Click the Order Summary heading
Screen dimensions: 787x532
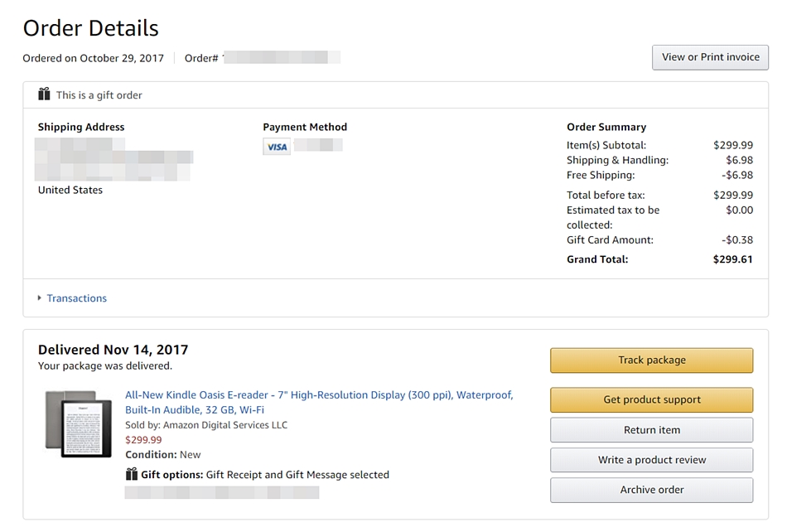click(606, 127)
